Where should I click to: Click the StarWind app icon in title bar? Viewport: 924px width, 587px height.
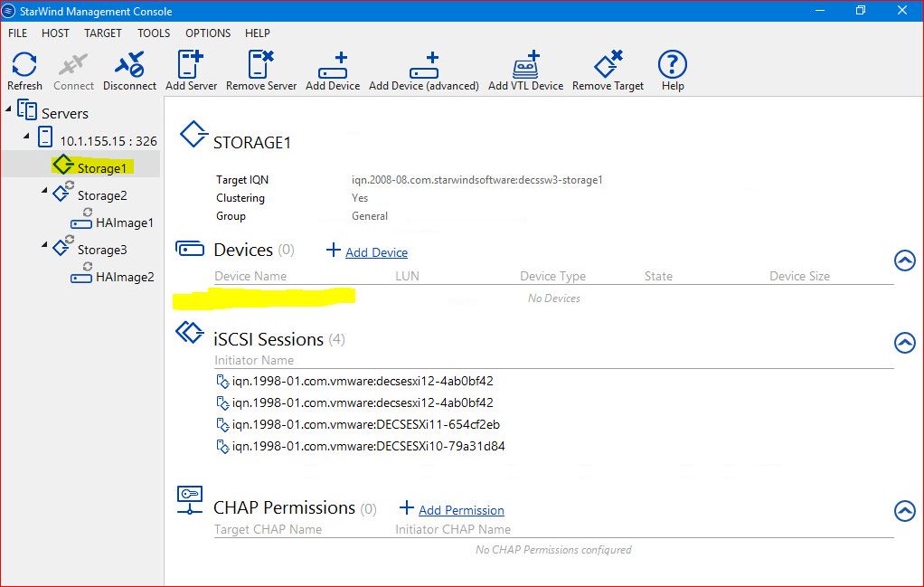(x=8, y=11)
